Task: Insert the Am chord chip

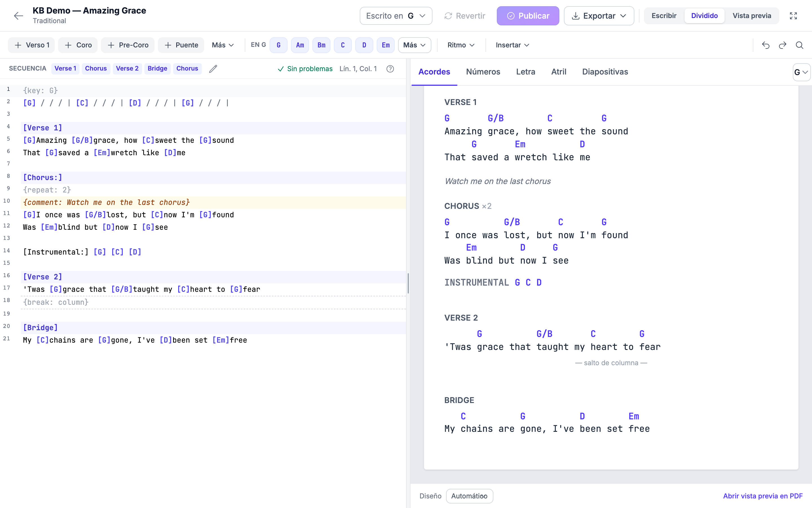Action: (300, 45)
